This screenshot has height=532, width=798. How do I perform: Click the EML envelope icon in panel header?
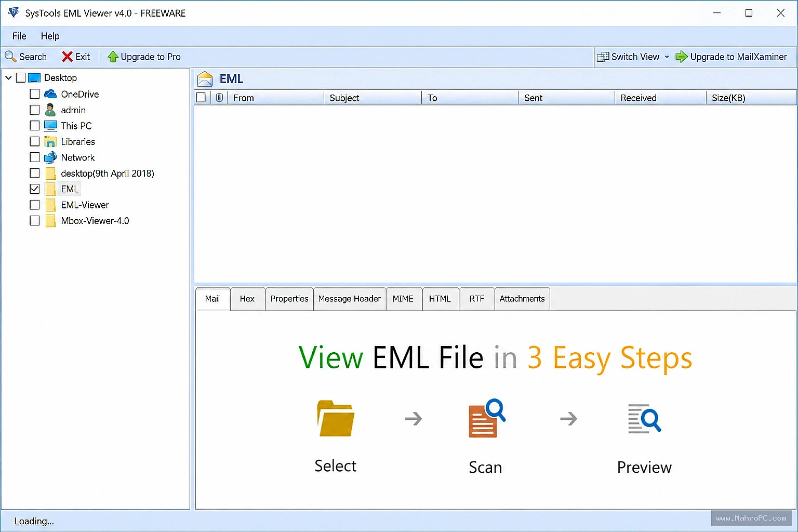(205, 79)
